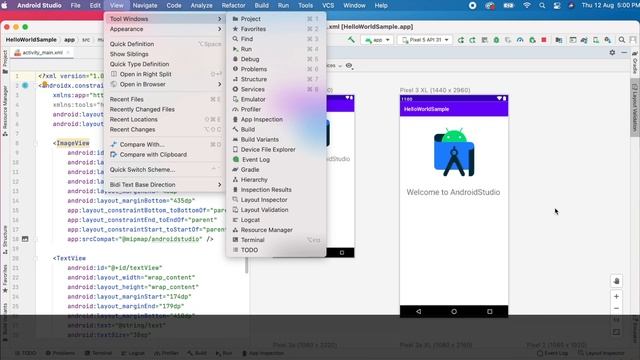This screenshot has width=640, height=360.
Task: Open the eye view options dropdown
Action: point(349,66)
